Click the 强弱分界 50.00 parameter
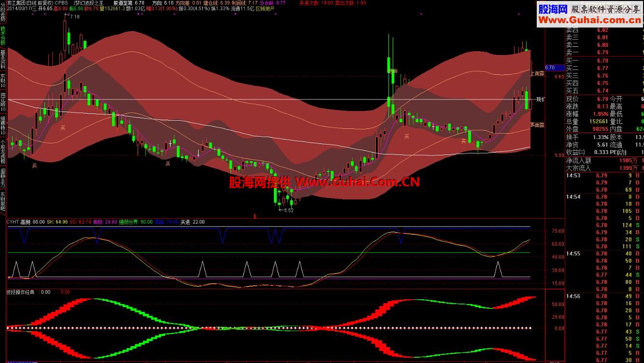This screenshot has height=363, width=644. click(x=136, y=222)
